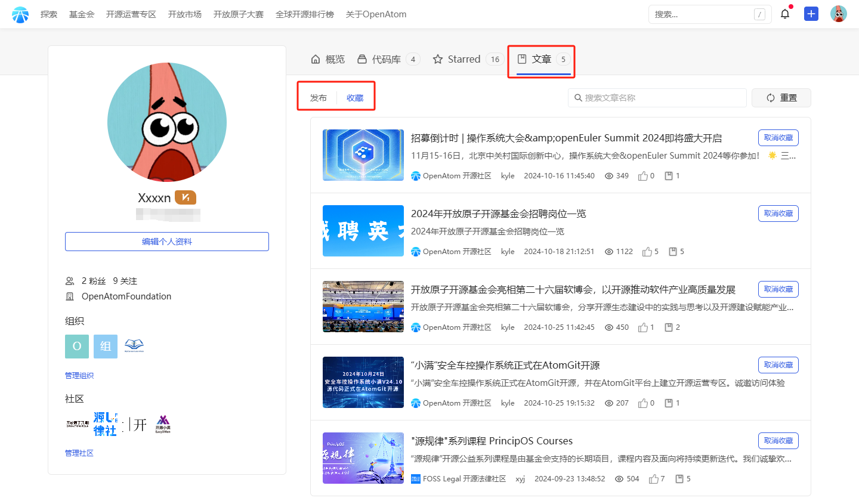Image resolution: width=859 pixels, height=504 pixels.
Task: Open the openEuler Summit 2024 article title
Action: coord(566,138)
